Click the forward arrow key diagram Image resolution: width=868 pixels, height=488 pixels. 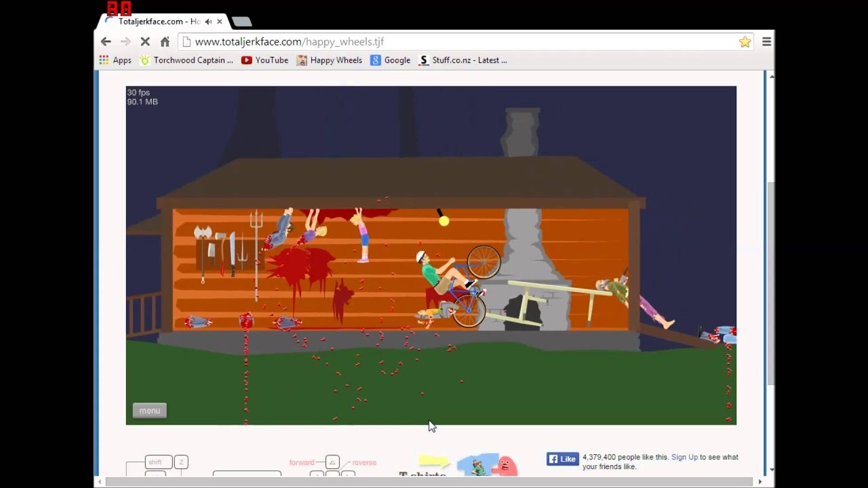332,462
